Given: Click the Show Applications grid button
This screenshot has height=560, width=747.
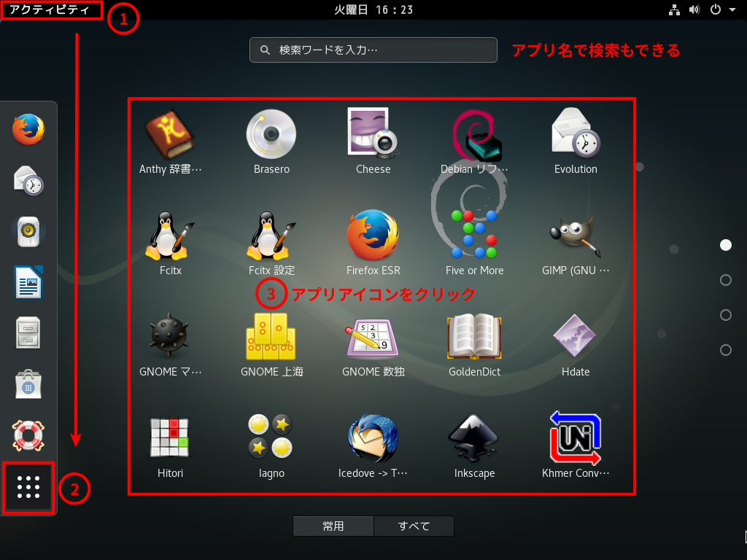Looking at the screenshot, I should click(28, 487).
